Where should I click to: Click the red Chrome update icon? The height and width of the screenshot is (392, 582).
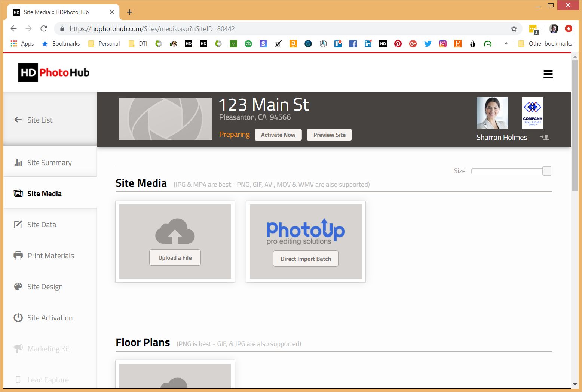[569, 28]
